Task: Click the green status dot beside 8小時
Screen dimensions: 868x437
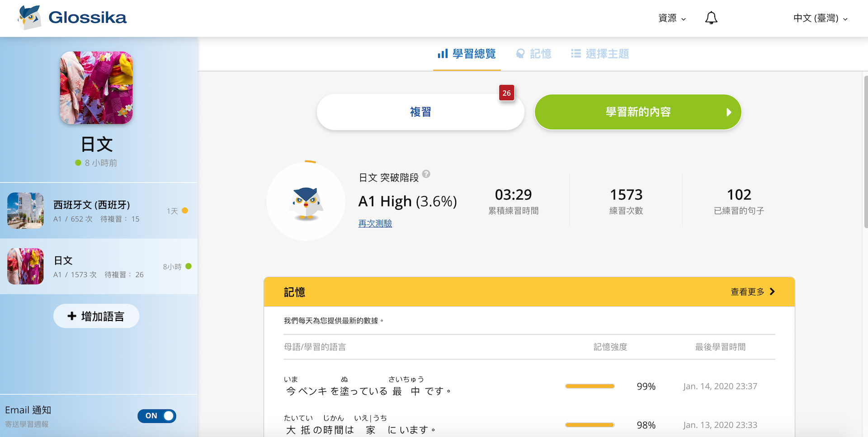Action: (189, 266)
